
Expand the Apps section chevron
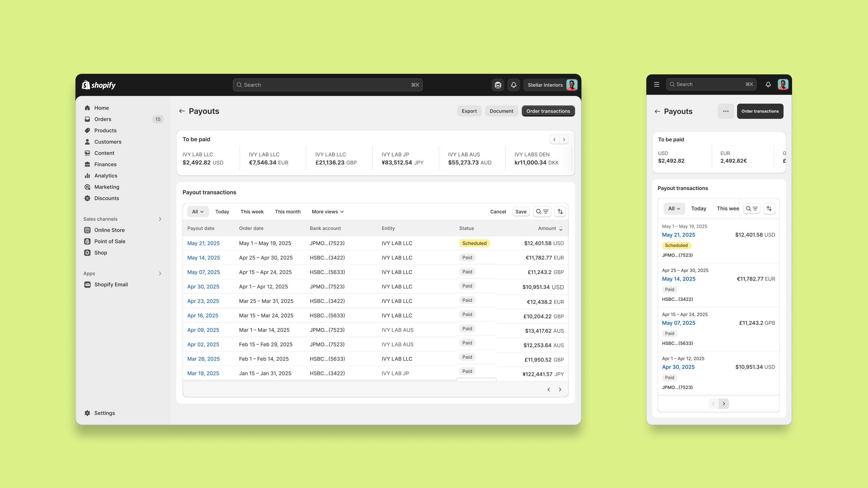pyautogui.click(x=160, y=274)
